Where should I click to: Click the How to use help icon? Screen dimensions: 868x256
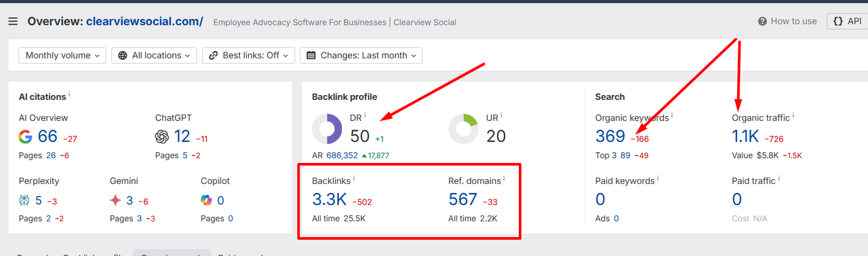coord(762,21)
